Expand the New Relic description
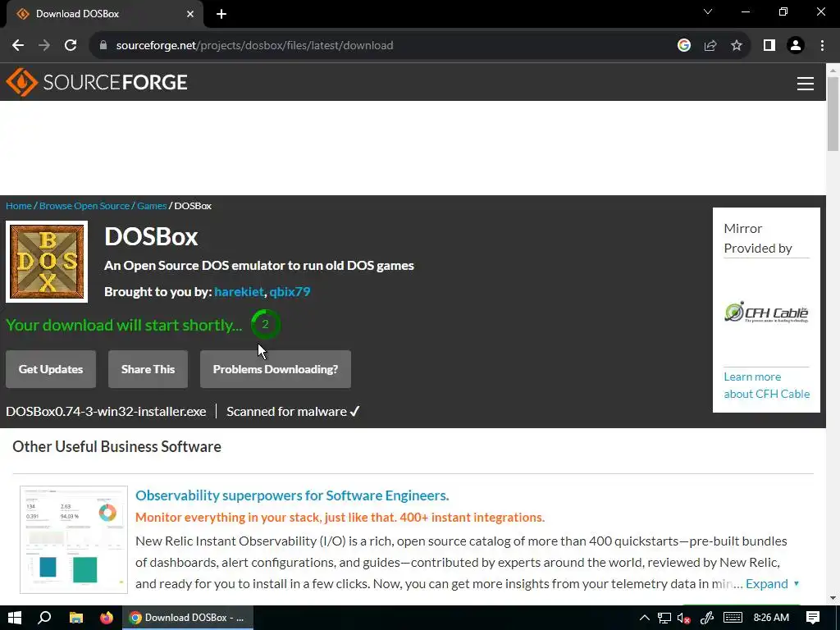The image size is (840, 630). (x=773, y=584)
